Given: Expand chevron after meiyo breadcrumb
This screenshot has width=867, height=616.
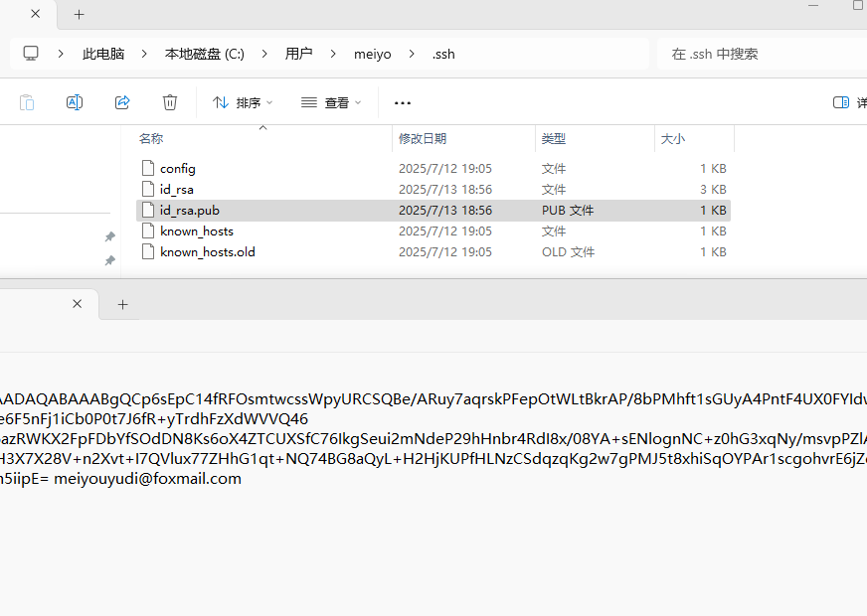Looking at the screenshot, I should [412, 54].
